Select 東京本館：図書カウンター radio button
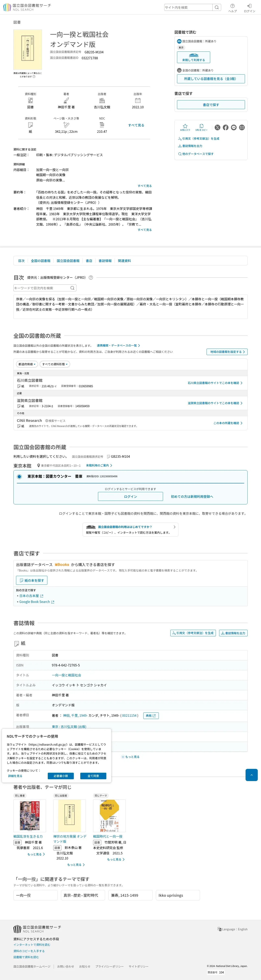Screen dimensions: 261x980 pyautogui.click(x=19, y=476)
